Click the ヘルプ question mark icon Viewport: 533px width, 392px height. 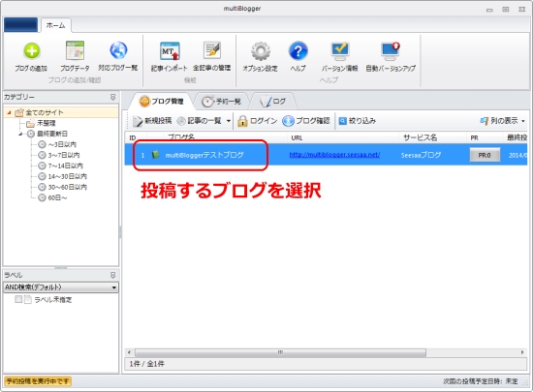click(298, 51)
